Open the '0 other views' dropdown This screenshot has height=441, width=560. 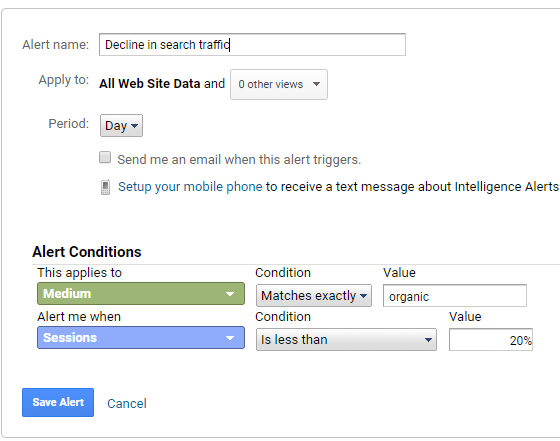(x=279, y=84)
